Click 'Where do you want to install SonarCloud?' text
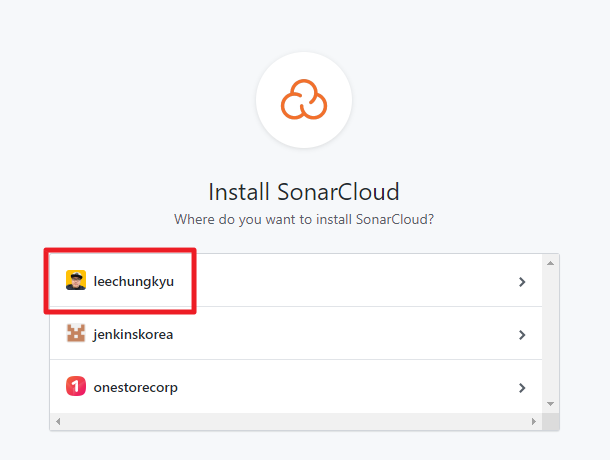The width and height of the screenshot is (610, 460). point(304,219)
